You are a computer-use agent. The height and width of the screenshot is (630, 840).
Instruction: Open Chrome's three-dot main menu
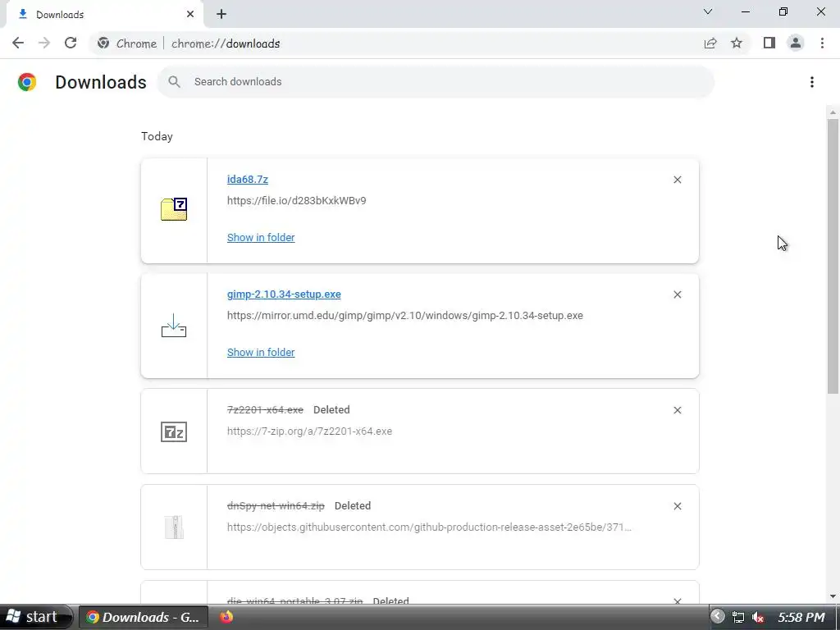[x=822, y=43]
